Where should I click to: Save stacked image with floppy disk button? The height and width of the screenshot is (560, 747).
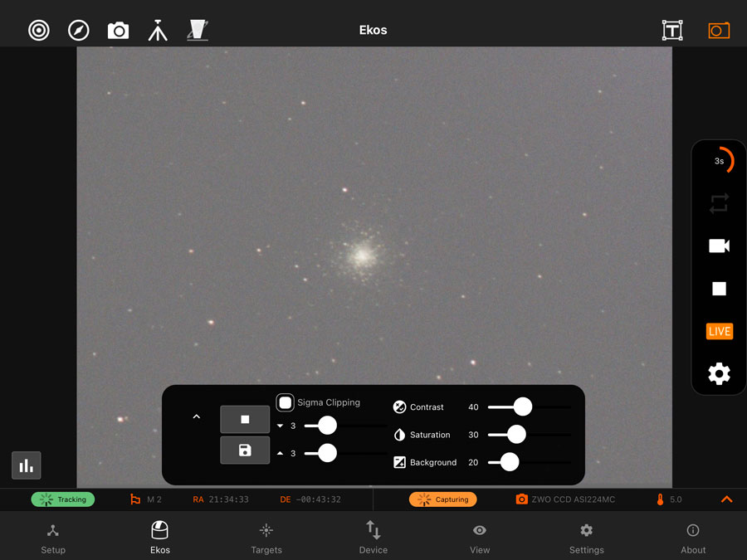click(245, 450)
